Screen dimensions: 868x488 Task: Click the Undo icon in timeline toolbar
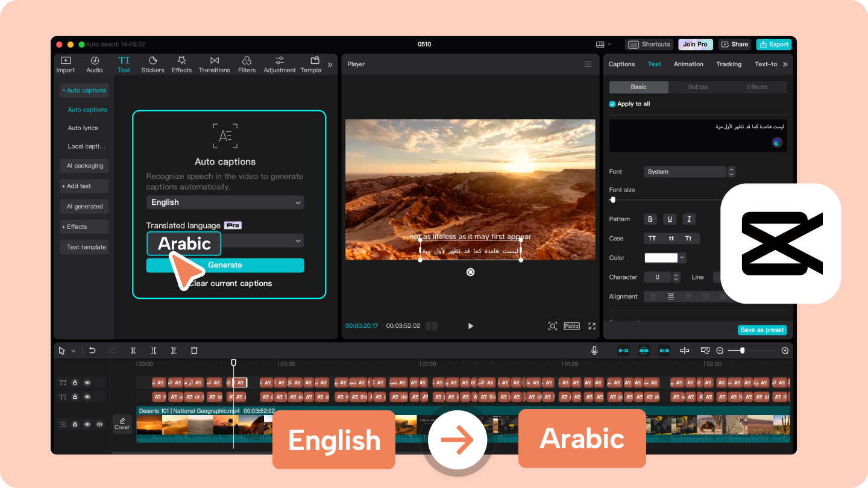click(92, 350)
